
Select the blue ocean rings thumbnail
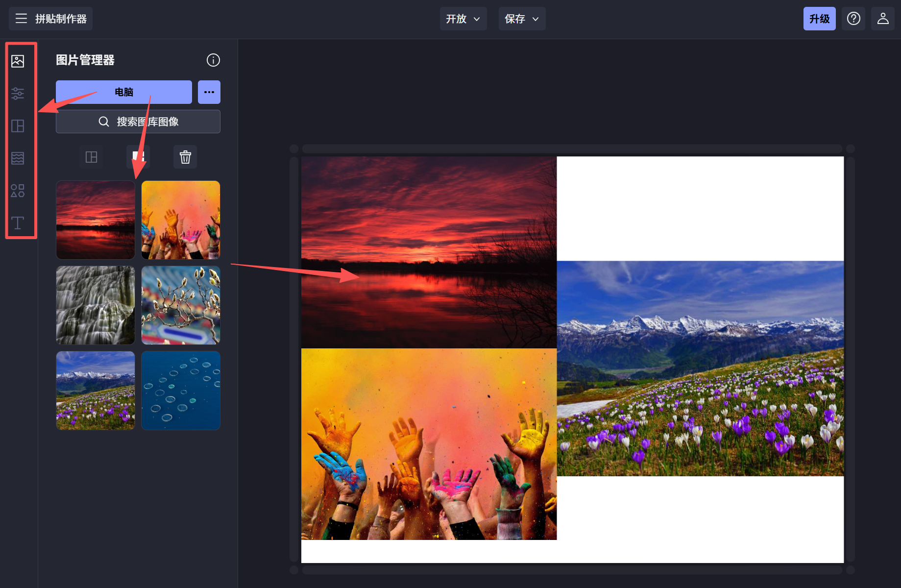181,391
